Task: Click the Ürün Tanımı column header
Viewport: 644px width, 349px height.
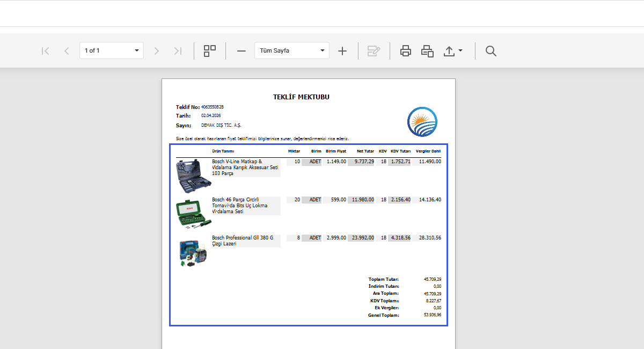Action: (x=223, y=151)
